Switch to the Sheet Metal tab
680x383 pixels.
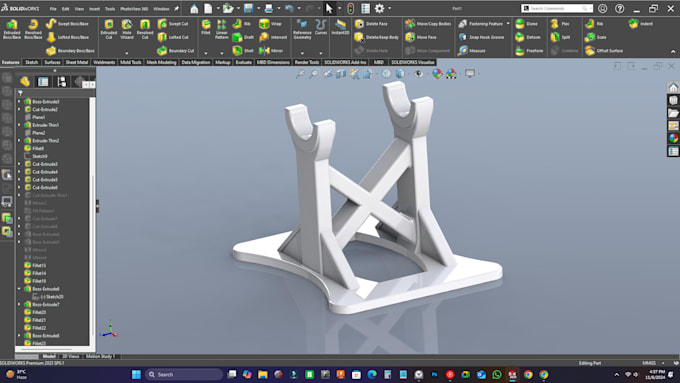[77, 62]
